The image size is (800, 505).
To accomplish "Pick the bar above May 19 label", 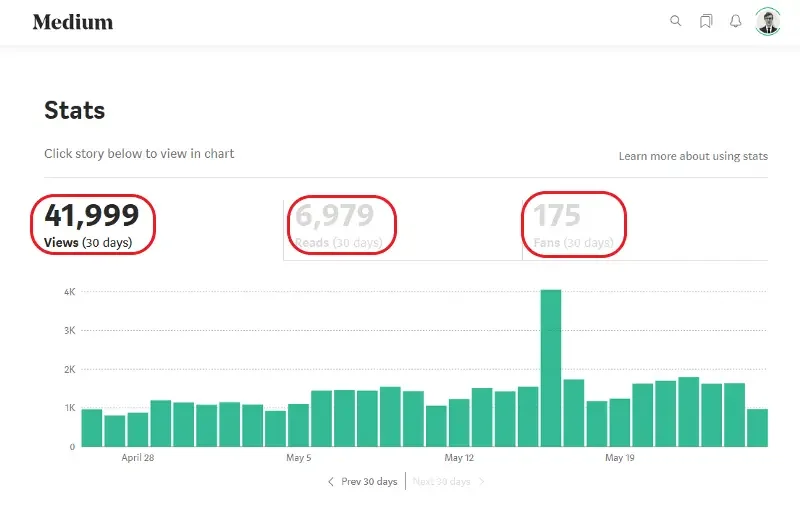I will coord(619,423).
